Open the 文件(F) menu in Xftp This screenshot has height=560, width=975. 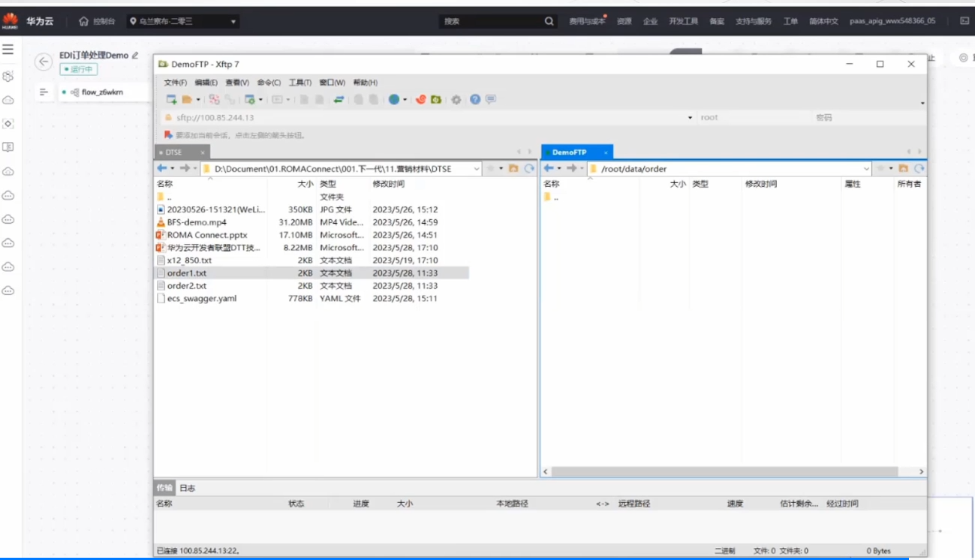pos(176,83)
